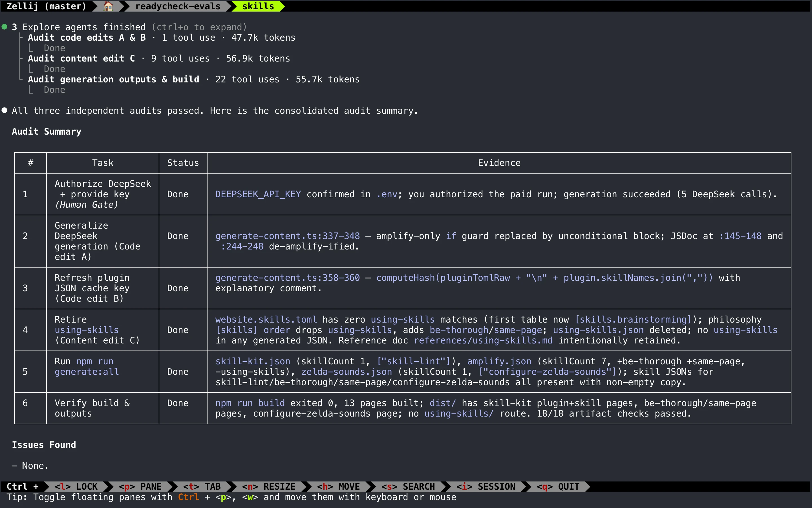Click the Task column header
The width and height of the screenshot is (812, 508).
click(103, 163)
